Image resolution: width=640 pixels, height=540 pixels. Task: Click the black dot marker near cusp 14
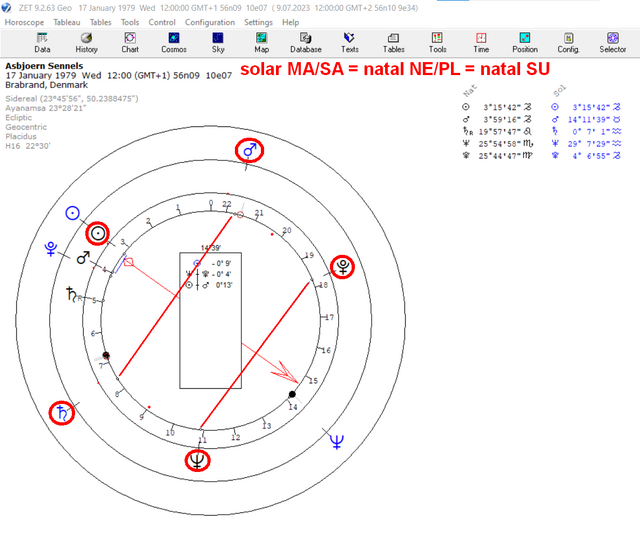pyautogui.click(x=292, y=394)
